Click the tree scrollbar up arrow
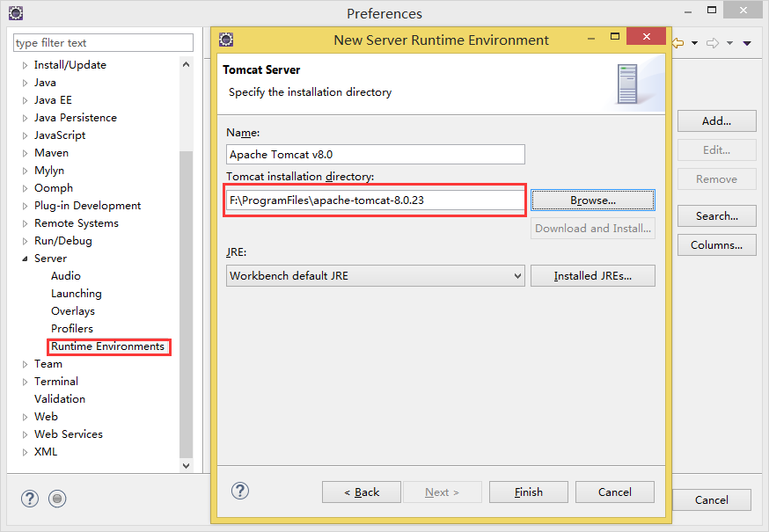This screenshot has width=769, height=532. [186, 64]
